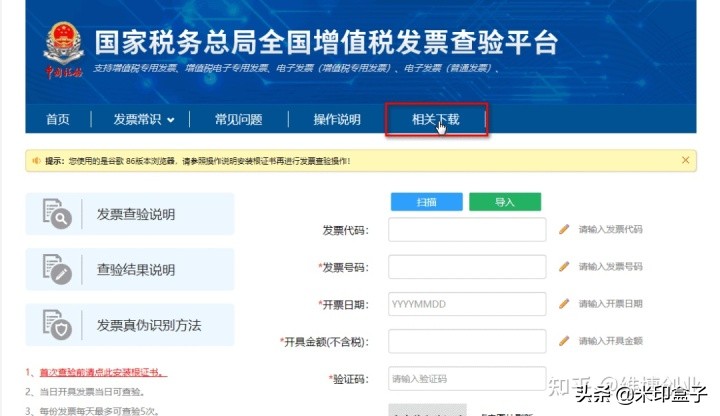Click the 请输入开票日期 hint text
Image resolution: width=720 pixels, height=416 pixels.
point(610,304)
